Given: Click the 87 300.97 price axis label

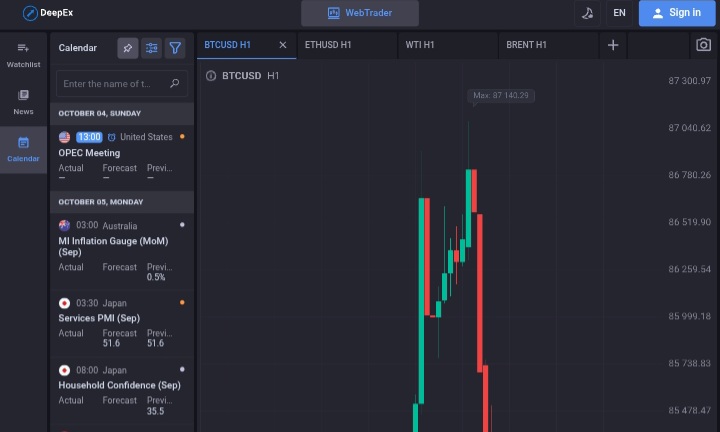Looking at the screenshot, I should coord(689,81).
